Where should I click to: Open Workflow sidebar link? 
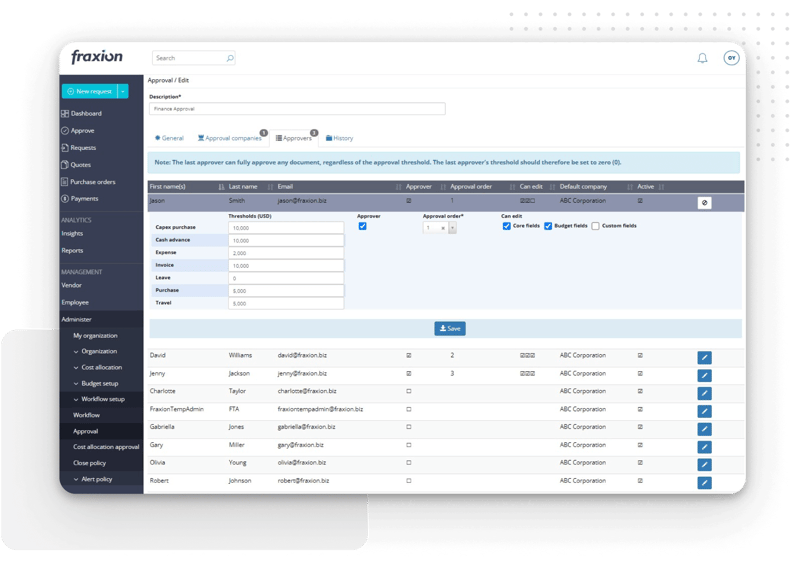pos(86,415)
